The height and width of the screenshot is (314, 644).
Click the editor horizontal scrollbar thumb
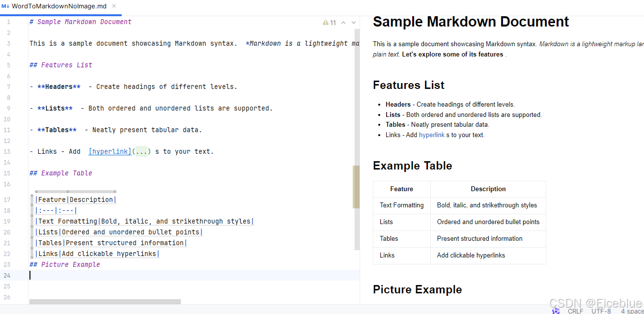click(x=105, y=302)
